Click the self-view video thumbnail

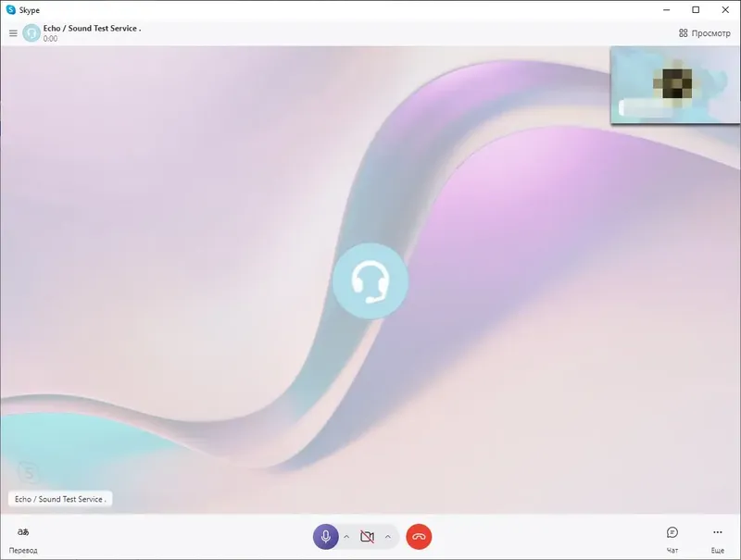tap(675, 85)
